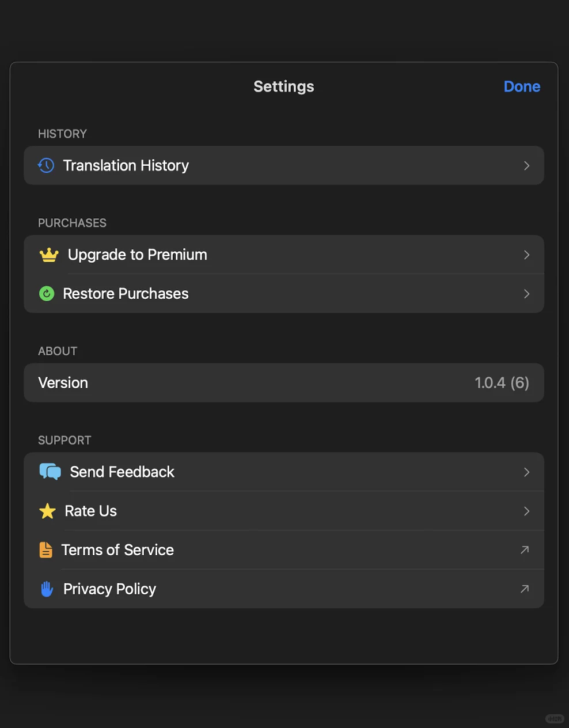Click the chevron next to Rate Us
This screenshot has height=728, width=569.
tap(526, 511)
